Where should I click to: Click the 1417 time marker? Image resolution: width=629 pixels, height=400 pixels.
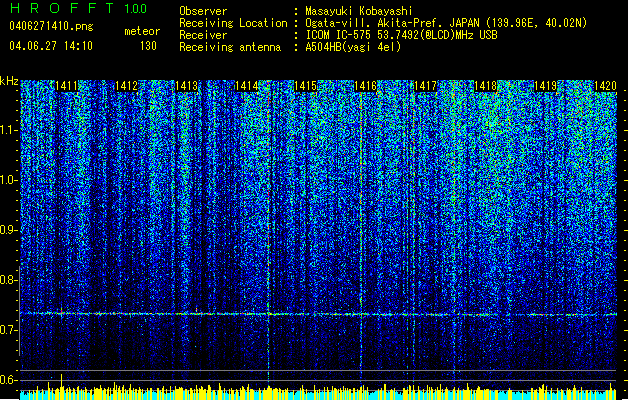tap(425, 86)
